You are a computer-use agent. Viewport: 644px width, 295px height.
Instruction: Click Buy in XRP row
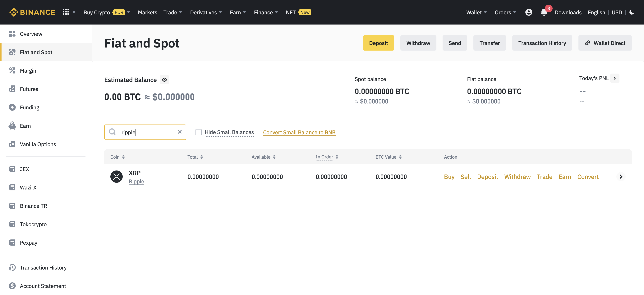coord(449,177)
